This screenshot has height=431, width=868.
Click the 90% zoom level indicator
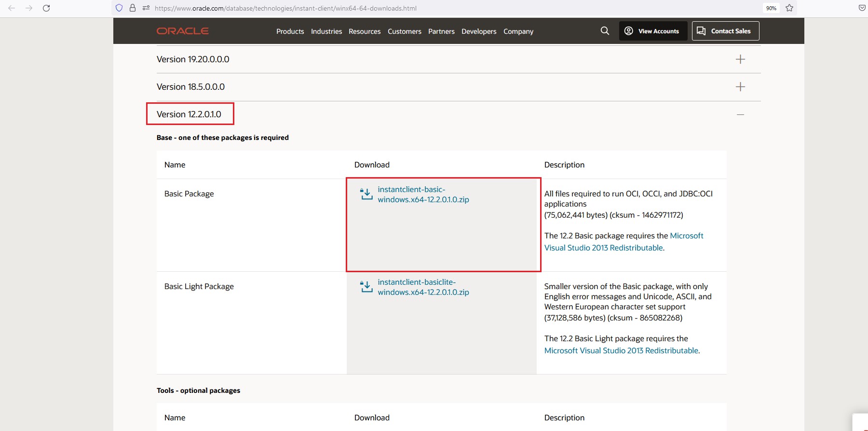pyautogui.click(x=771, y=8)
